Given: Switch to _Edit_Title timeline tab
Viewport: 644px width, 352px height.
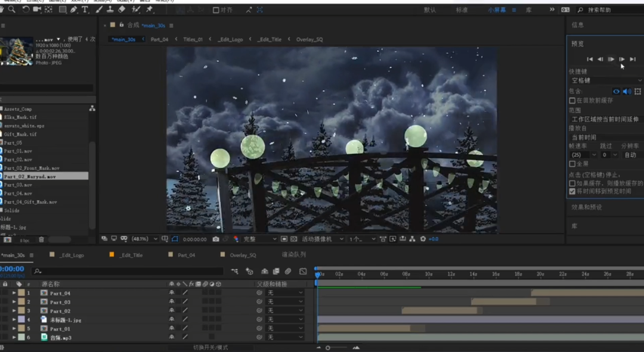Looking at the screenshot, I should click(131, 255).
